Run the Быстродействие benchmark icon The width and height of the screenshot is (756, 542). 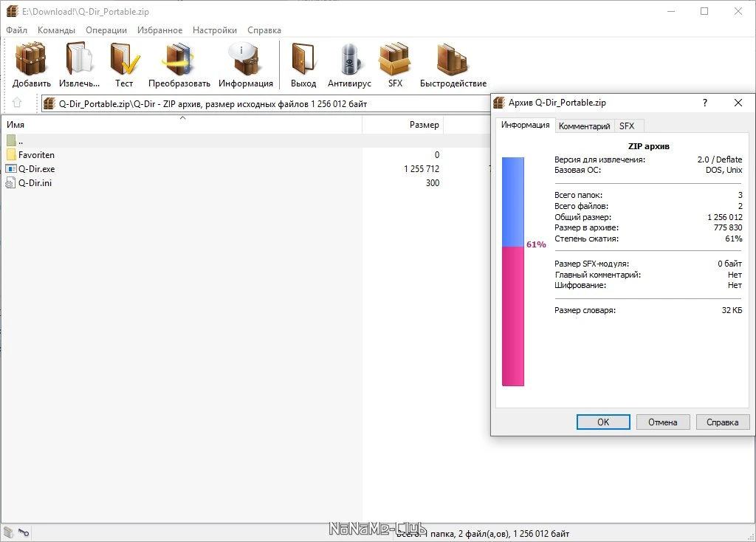tap(453, 59)
